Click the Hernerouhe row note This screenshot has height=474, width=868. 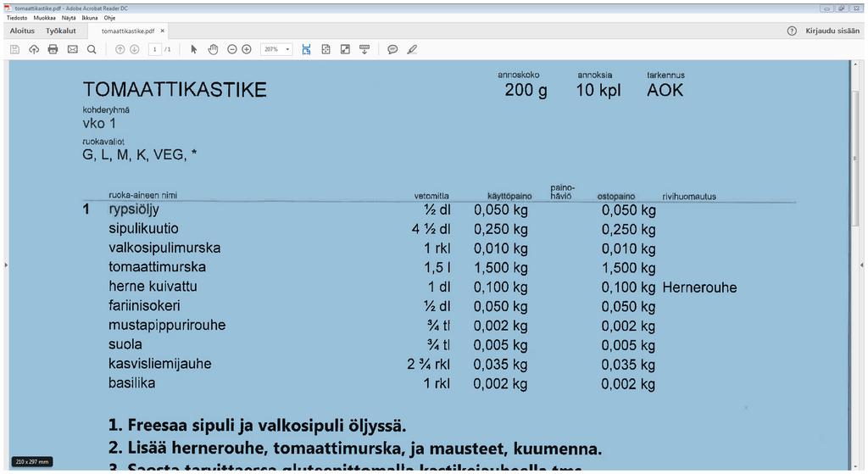699,287
